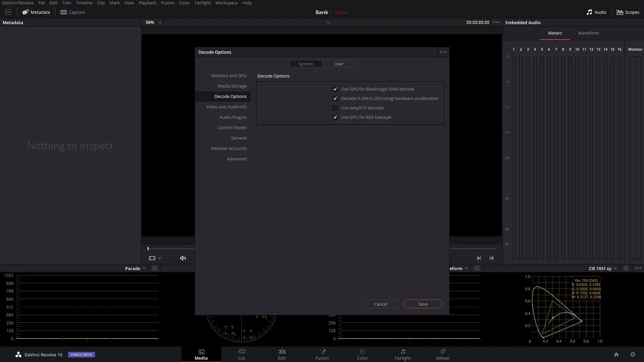Viewport: 644px width, 362px height.
Task: Open the File menu
Action: [42, 3]
